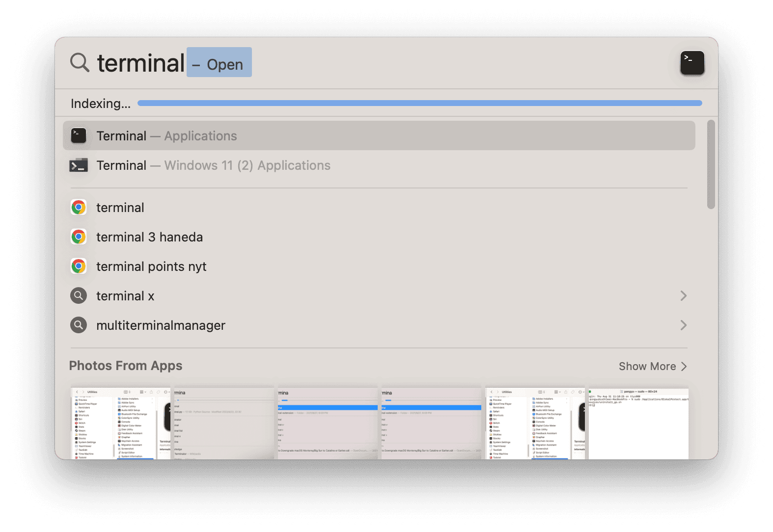
Task: Click Show More for Photos From Apps
Action: click(653, 367)
